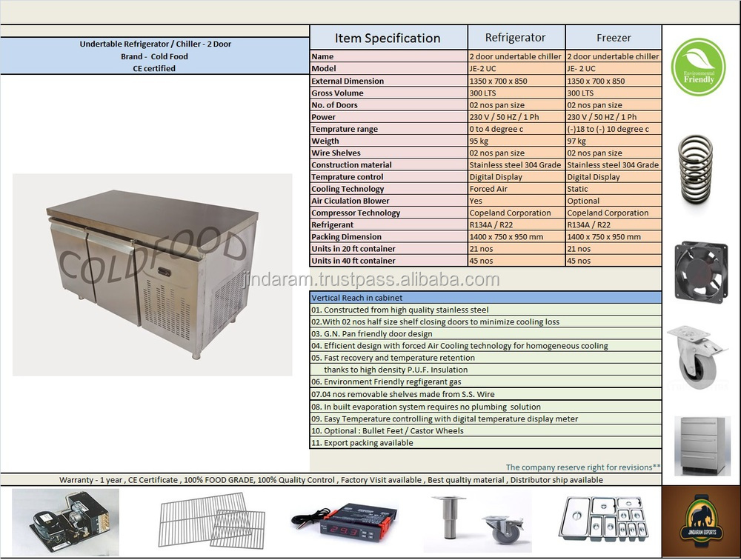Click freezer 'R134A / R22' cell

(614, 225)
